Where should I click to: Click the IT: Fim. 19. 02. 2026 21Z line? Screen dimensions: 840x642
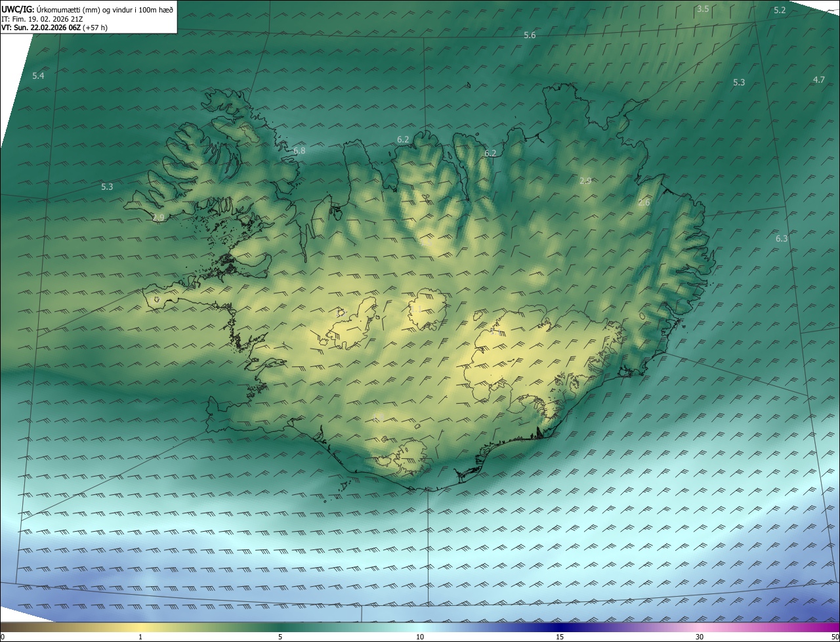pyautogui.click(x=42, y=18)
